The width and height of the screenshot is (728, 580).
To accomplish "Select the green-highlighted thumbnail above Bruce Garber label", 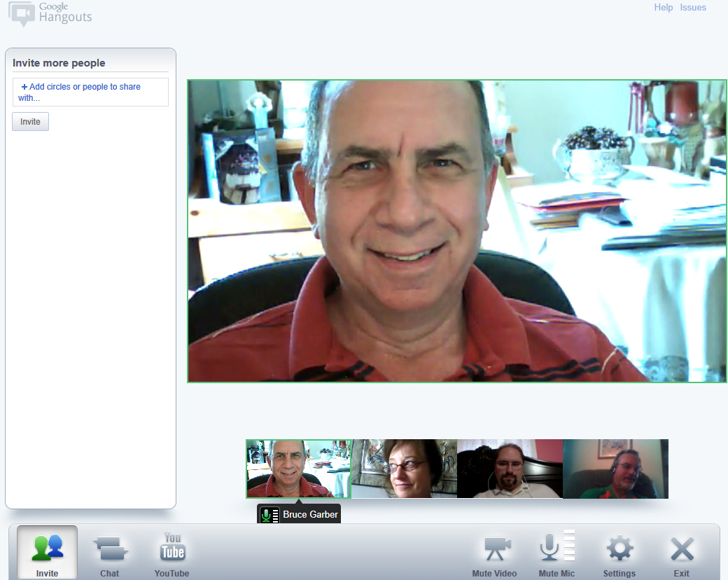I will tap(298, 469).
